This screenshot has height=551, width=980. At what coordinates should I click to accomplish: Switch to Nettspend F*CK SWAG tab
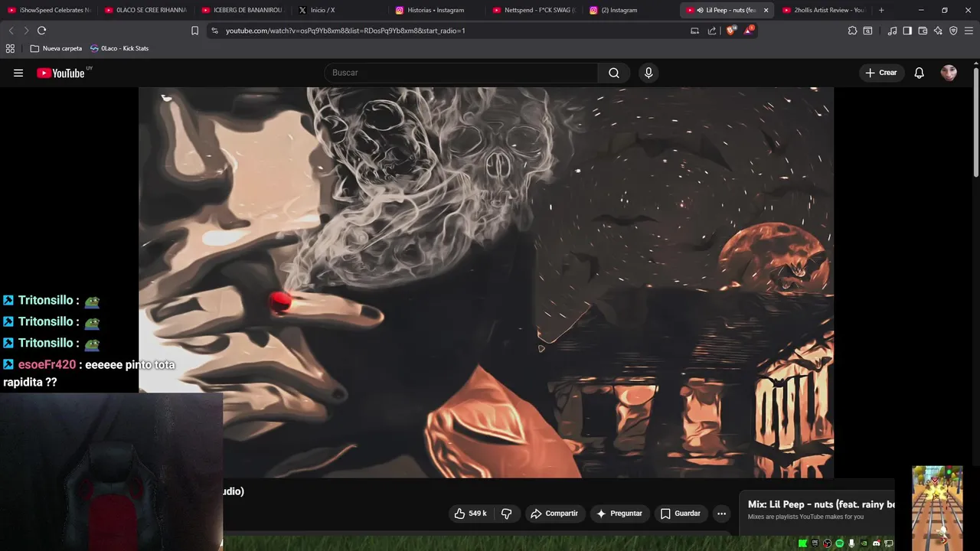534,10
